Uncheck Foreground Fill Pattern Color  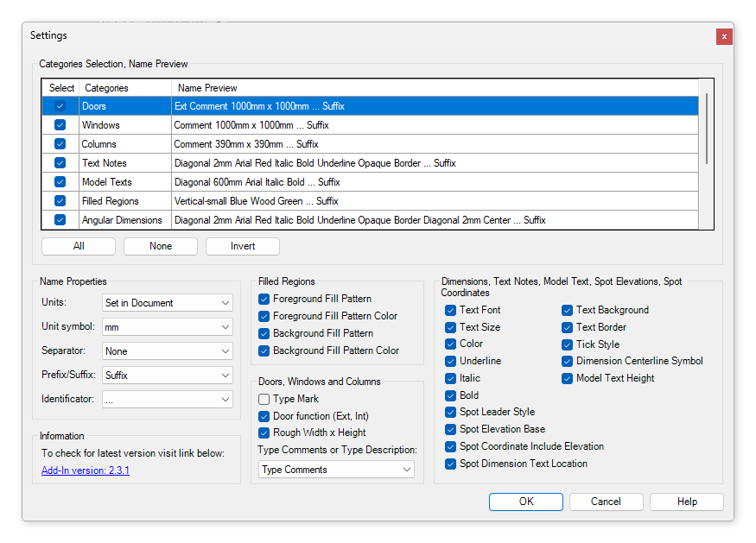click(x=264, y=316)
